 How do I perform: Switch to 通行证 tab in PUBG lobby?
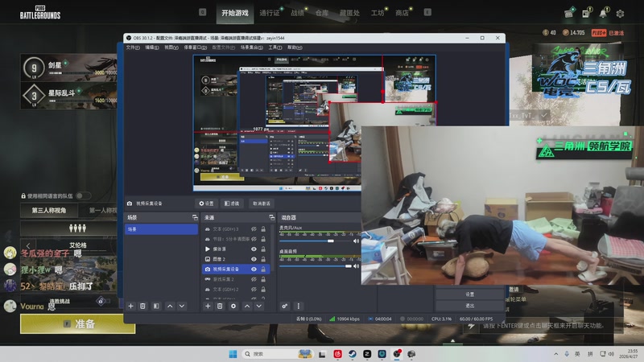(x=270, y=13)
